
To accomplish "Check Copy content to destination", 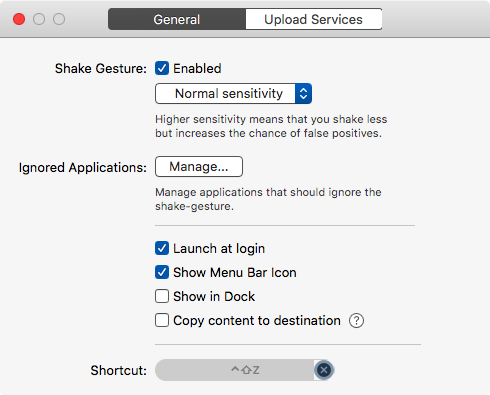I will pos(162,320).
